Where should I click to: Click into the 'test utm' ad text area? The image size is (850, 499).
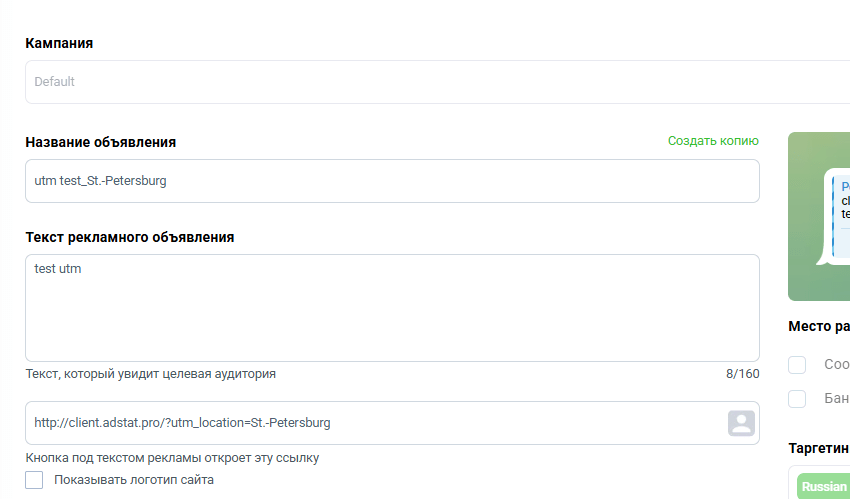(392, 308)
